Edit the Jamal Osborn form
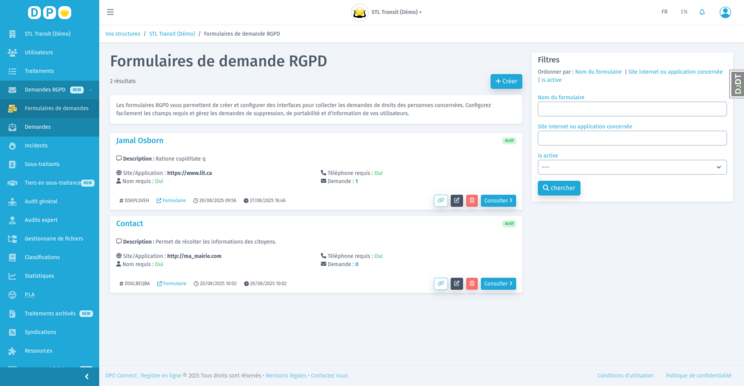The width and height of the screenshot is (744, 386). pos(456,201)
